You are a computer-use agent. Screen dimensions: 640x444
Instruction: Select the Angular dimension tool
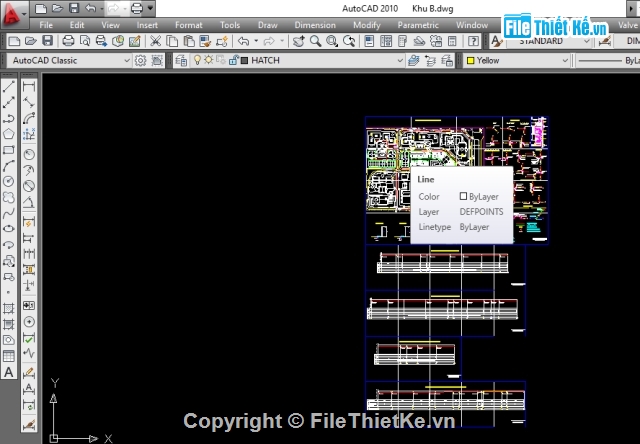click(29, 202)
